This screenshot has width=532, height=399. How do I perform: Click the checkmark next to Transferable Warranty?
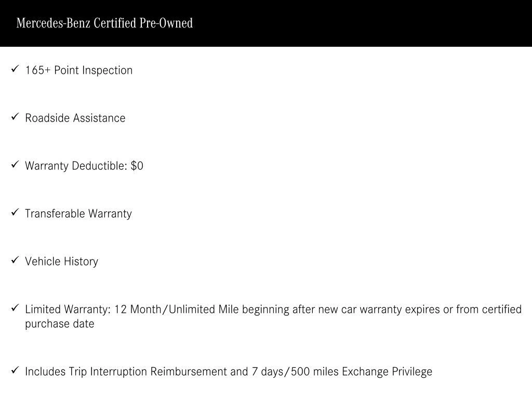pos(15,212)
